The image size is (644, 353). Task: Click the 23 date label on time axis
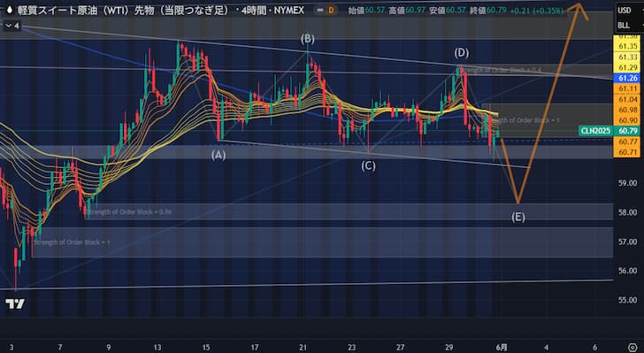[351, 348]
